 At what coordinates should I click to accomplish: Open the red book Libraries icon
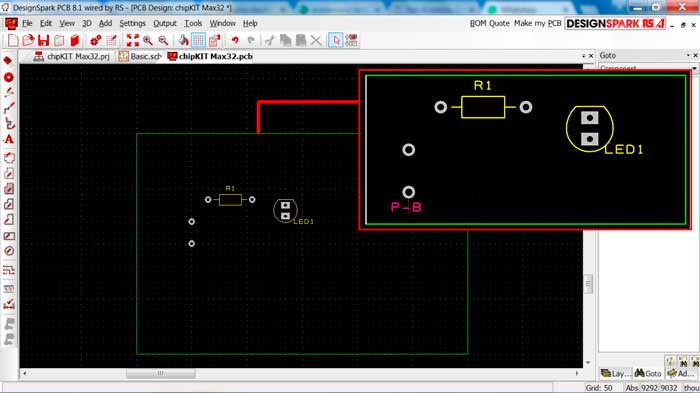coord(75,41)
